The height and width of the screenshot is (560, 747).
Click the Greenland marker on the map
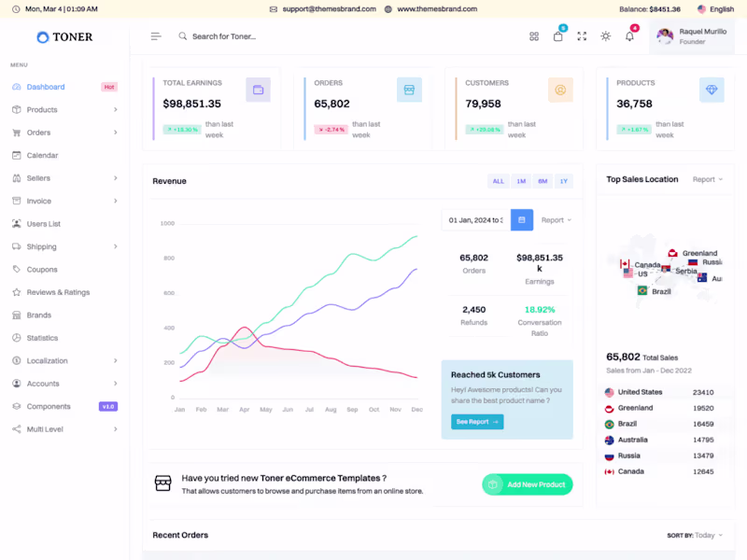click(x=672, y=253)
